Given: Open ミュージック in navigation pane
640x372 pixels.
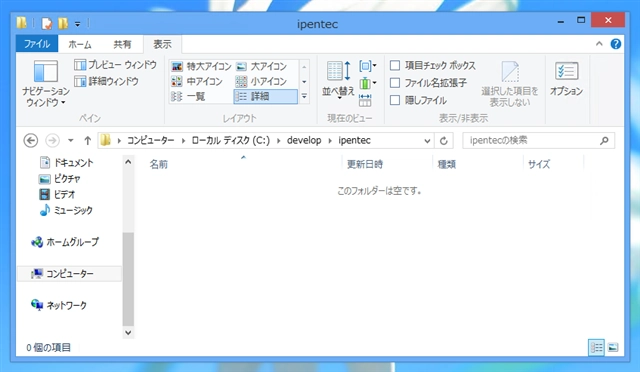Looking at the screenshot, I should point(66,210).
